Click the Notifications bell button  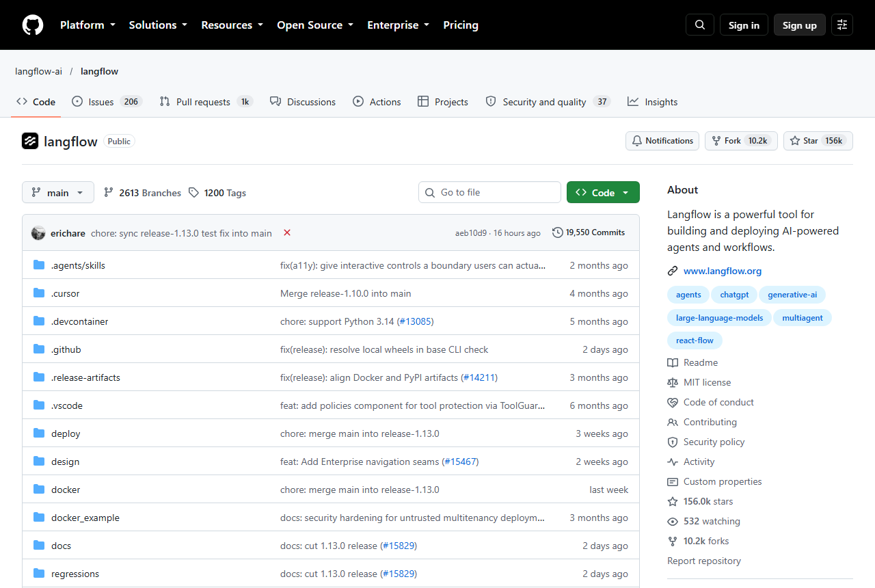coord(662,141)
